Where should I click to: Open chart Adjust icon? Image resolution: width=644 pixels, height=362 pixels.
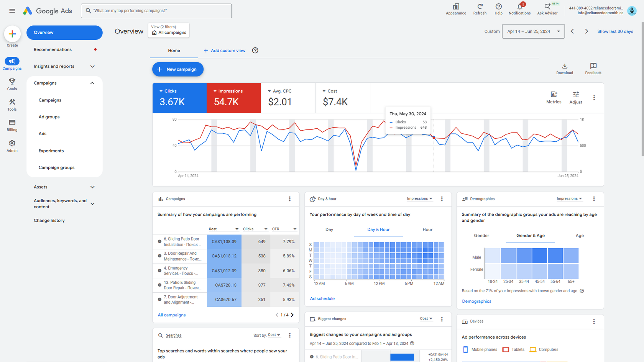[x=576, y=94]
